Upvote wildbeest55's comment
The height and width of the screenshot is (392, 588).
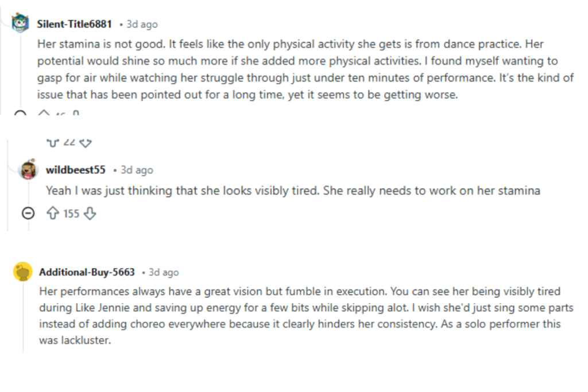coord(53,213)
